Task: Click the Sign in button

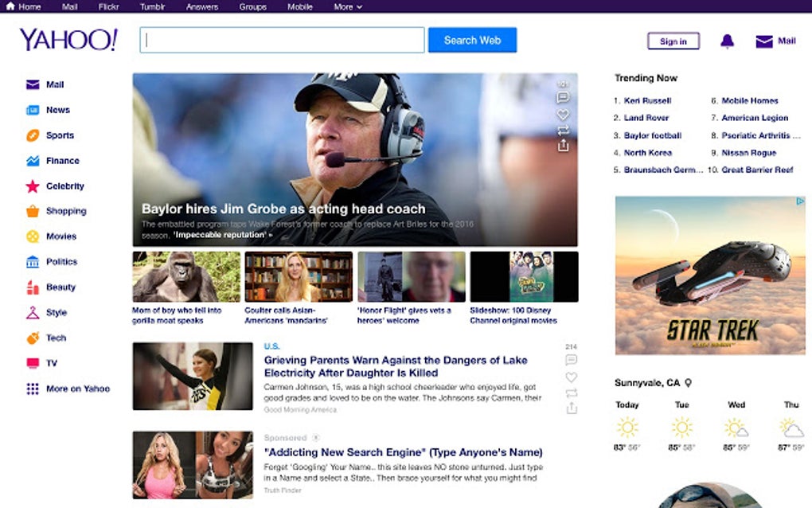Action: 673,41
